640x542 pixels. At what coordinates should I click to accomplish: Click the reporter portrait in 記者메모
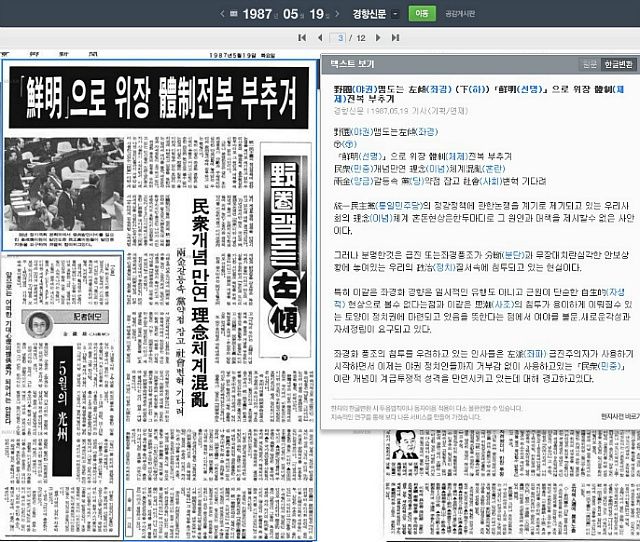point(39,324)
